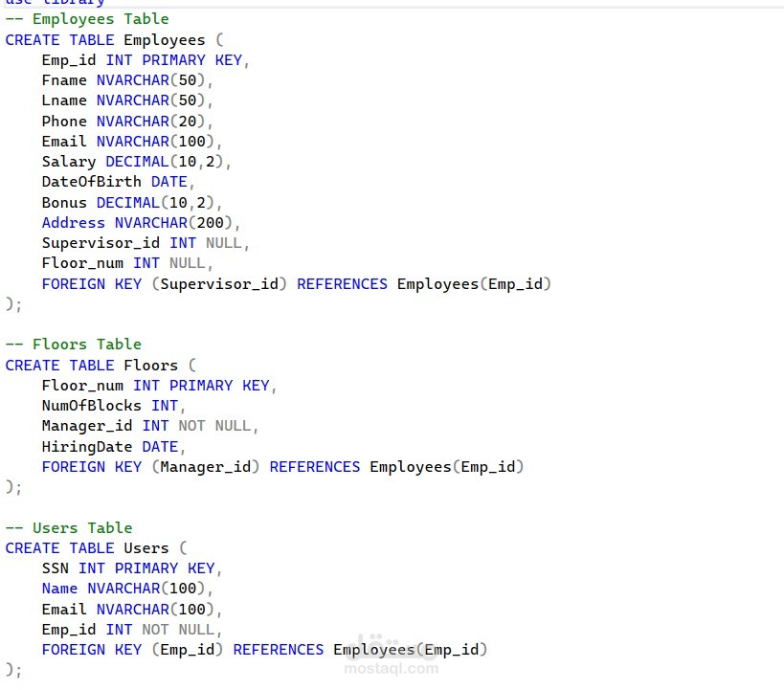
Task: Click the FOREIGN KEY (Supervisor_id) line
Action: click(x=297, y=284)
